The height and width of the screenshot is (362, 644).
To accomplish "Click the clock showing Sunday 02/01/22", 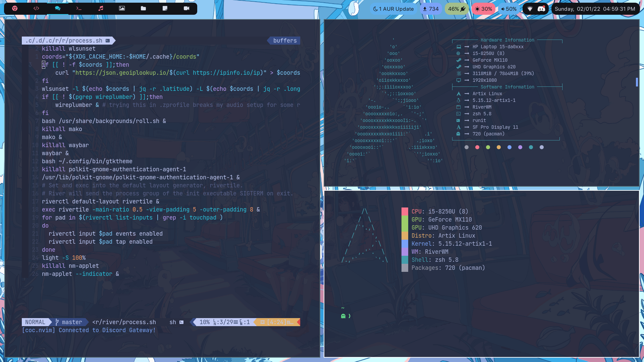I will (x=595, y=9).
